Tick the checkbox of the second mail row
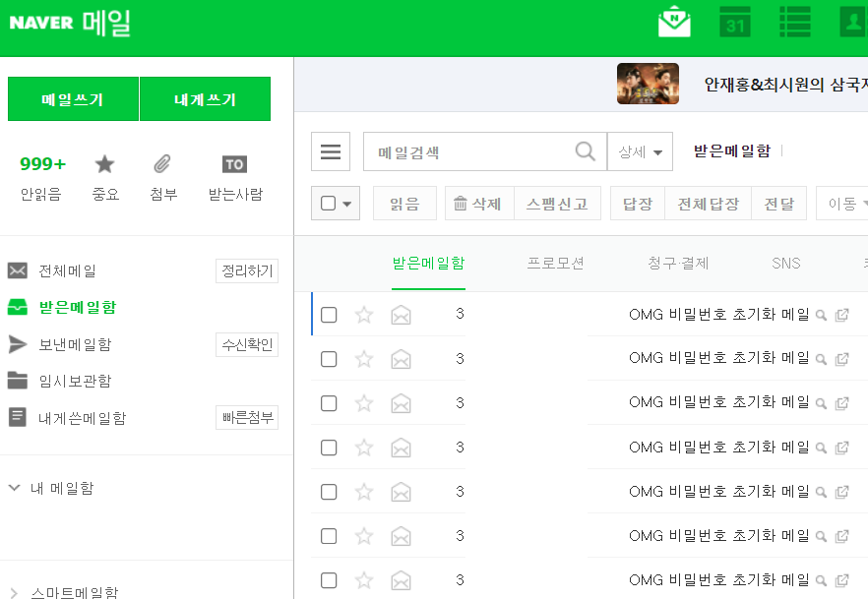Viewport: 868px width, 599px height. [329, 359]
